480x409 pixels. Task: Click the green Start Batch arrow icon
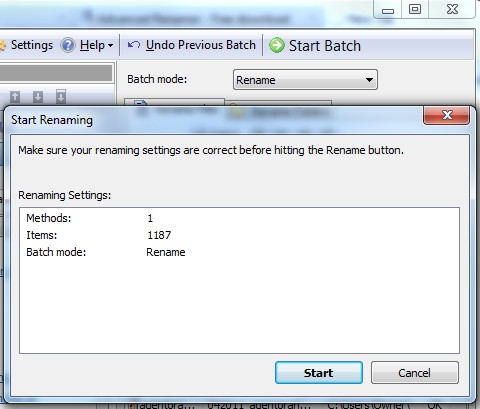coord(277,45)
